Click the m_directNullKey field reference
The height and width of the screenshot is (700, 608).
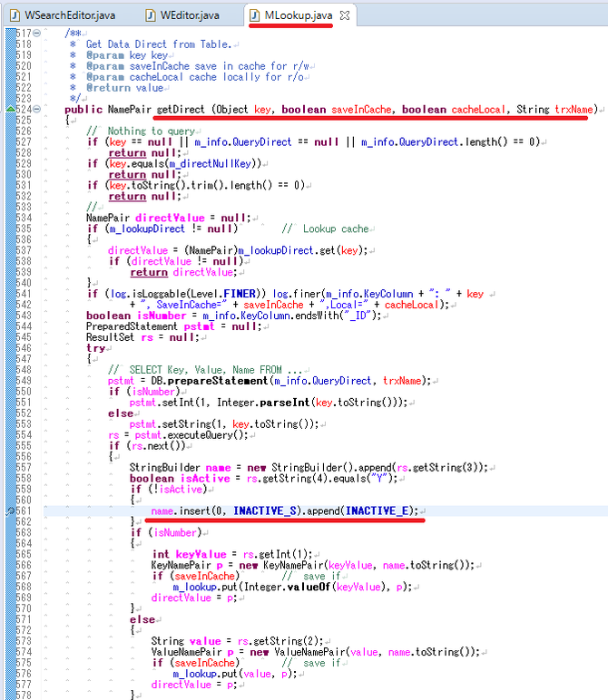210,164
